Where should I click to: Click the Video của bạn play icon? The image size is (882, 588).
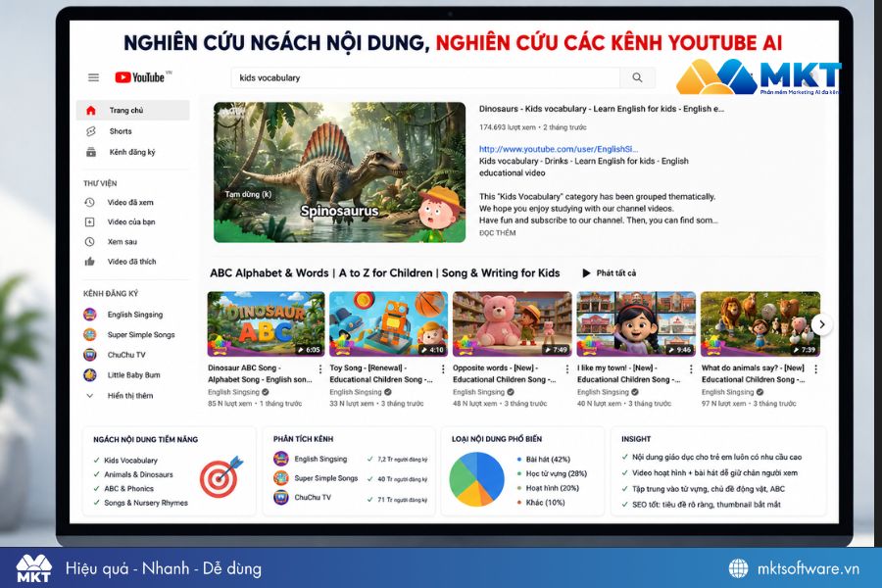89,221
